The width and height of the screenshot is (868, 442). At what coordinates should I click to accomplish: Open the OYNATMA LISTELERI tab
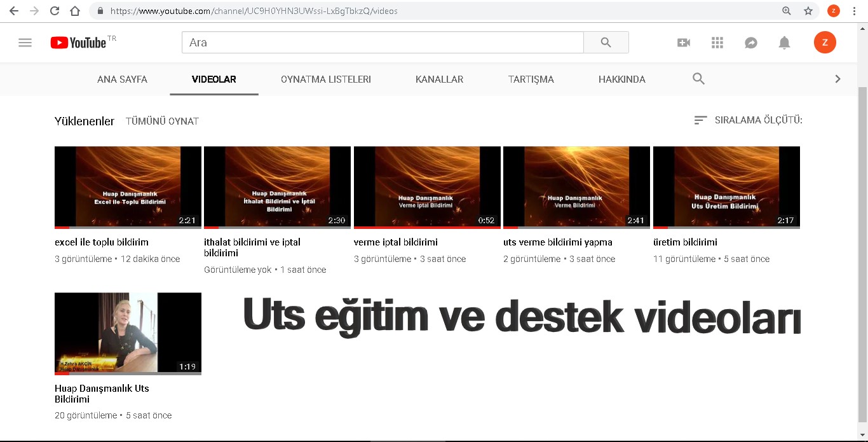326,79
